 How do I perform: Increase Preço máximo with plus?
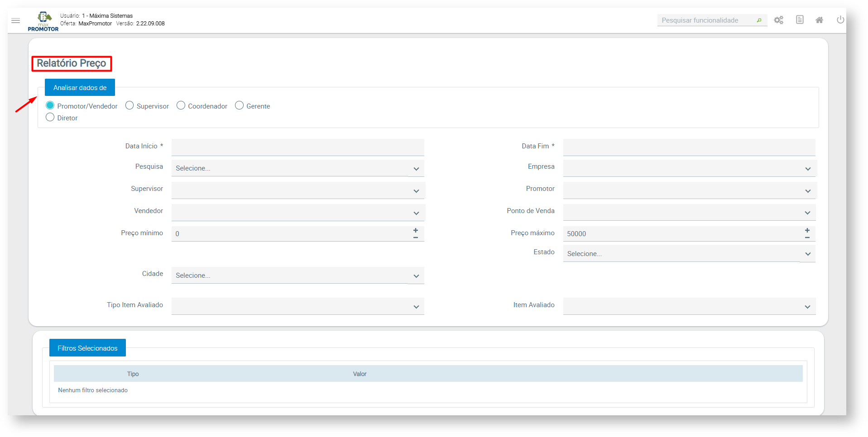pos(807,230)
